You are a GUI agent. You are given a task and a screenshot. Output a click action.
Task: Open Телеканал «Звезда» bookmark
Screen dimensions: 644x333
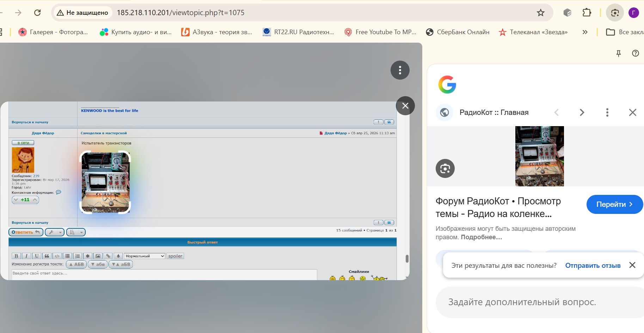coord(533,32)
